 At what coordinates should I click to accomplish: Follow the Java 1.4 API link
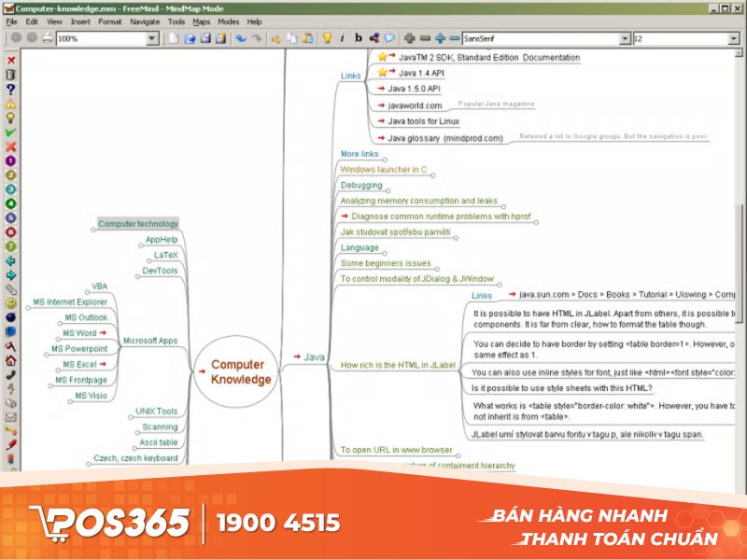[x=421, y=73]
